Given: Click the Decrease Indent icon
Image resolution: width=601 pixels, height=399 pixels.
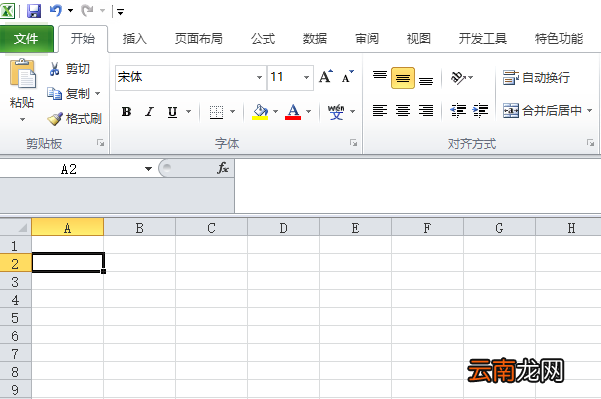Looking at the screenshot, I should [x=458, y=111].
